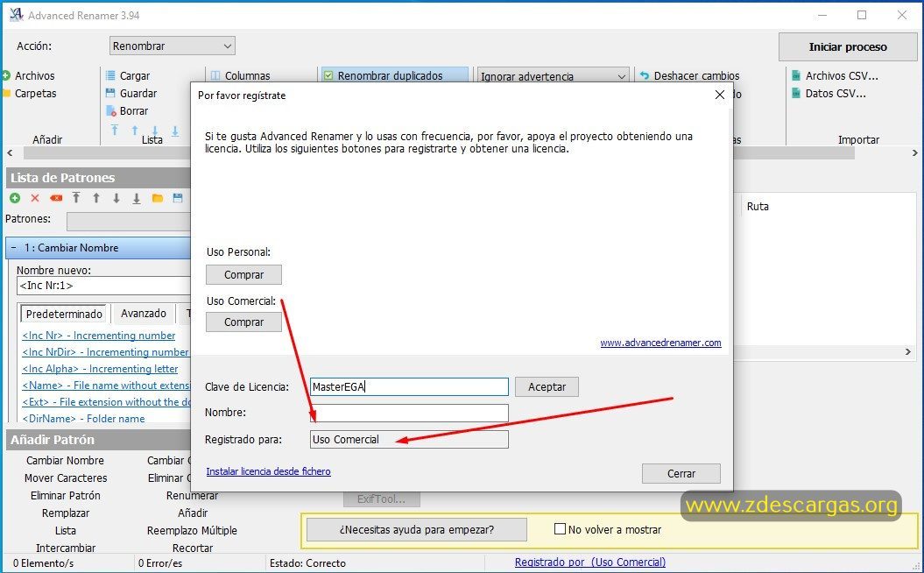Click the Registrado por (Uso Comercial) link
This screenshot has width=924, height=573.
[x=590, y=562]
